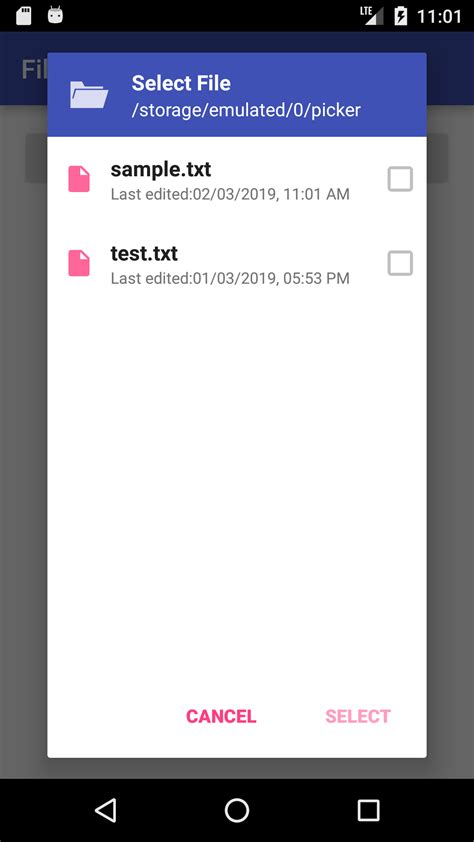474x842 pixels.
Task: Tap the recent apps square button
Action: click(x=368, y=810)
